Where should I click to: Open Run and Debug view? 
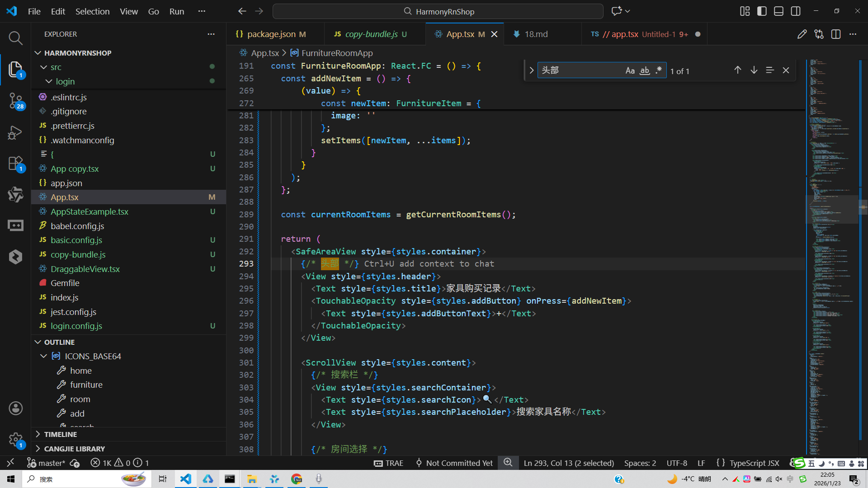pos(15,132)
